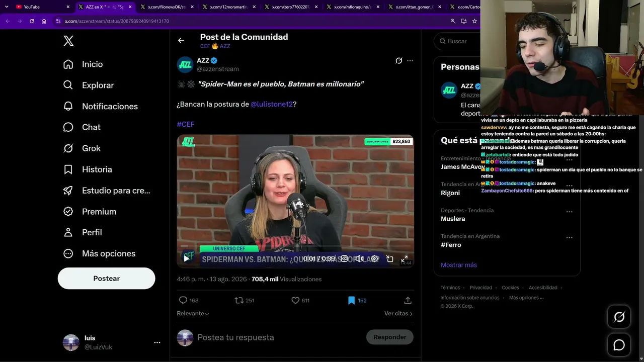
Task: Open Explorar from the sidebar
Action: click(89, 85)
